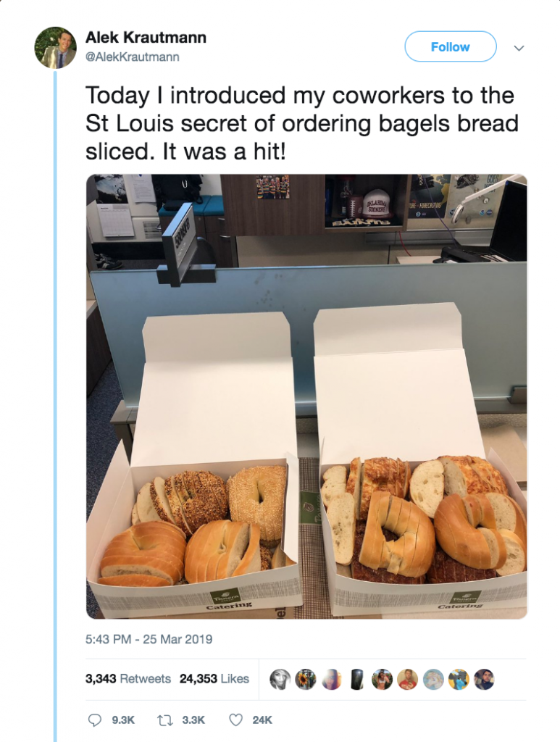Click the 24K like count
The height and width of the screenshot is (742, 560).
[262, 720]
